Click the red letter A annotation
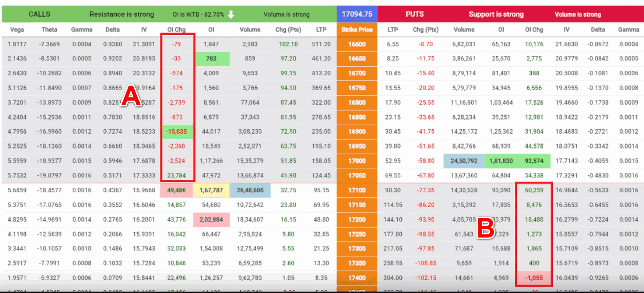Viewport: 644px width, 293px height. click(131, 96)
